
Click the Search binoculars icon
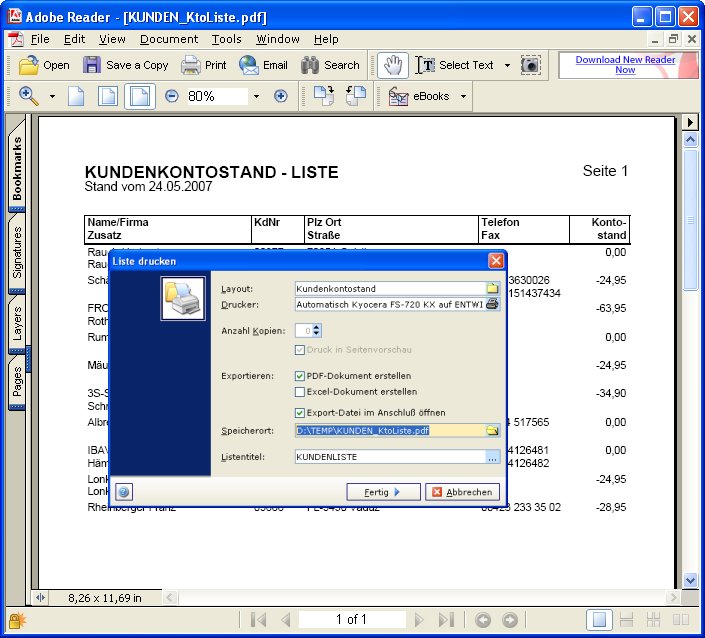point(310,65)
